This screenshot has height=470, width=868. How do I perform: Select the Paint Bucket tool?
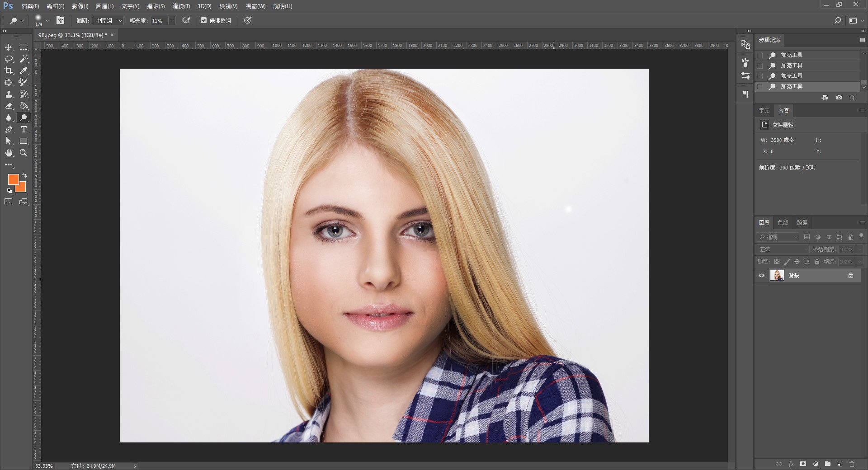[24, 106]
